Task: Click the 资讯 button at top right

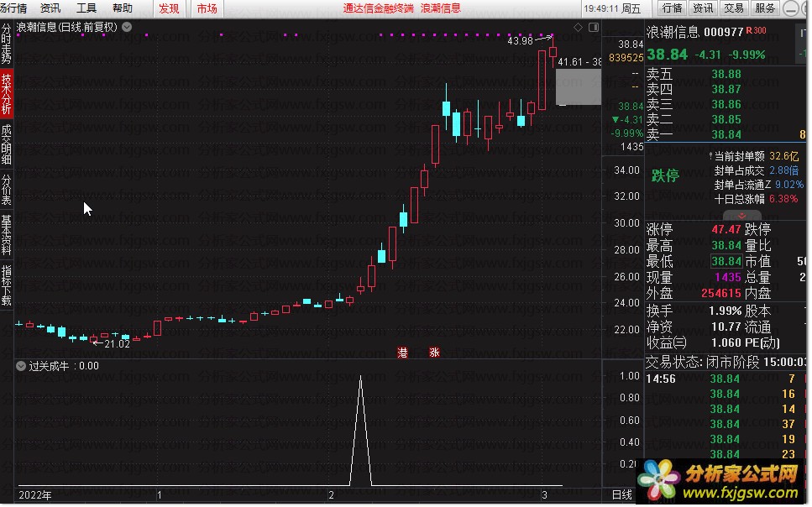Action: [703, 8]
